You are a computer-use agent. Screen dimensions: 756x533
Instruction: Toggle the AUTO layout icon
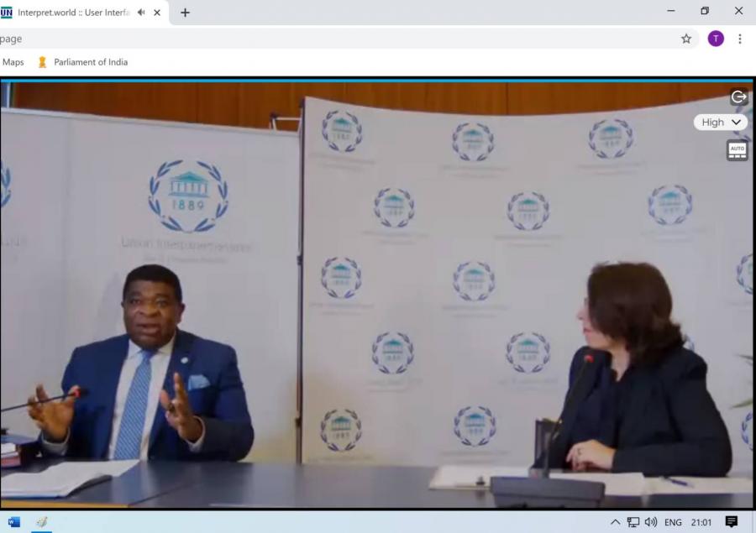pyautogui.click(x=737, y=150)
